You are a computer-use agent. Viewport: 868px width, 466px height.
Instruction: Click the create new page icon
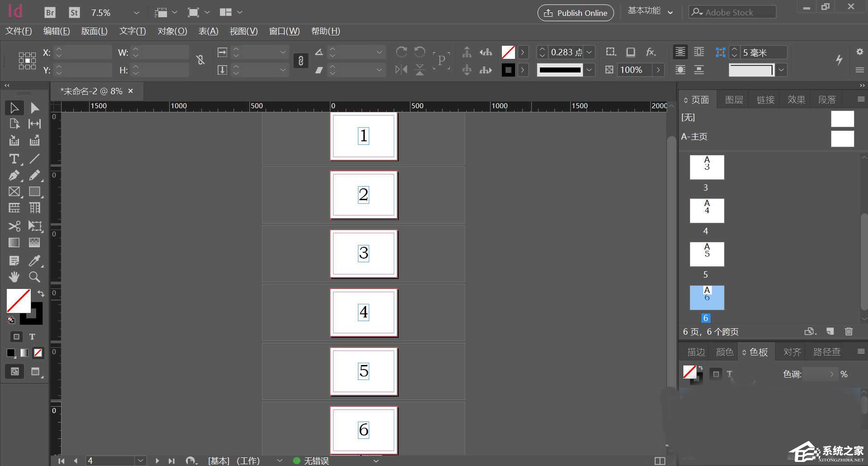click(830, 331)
